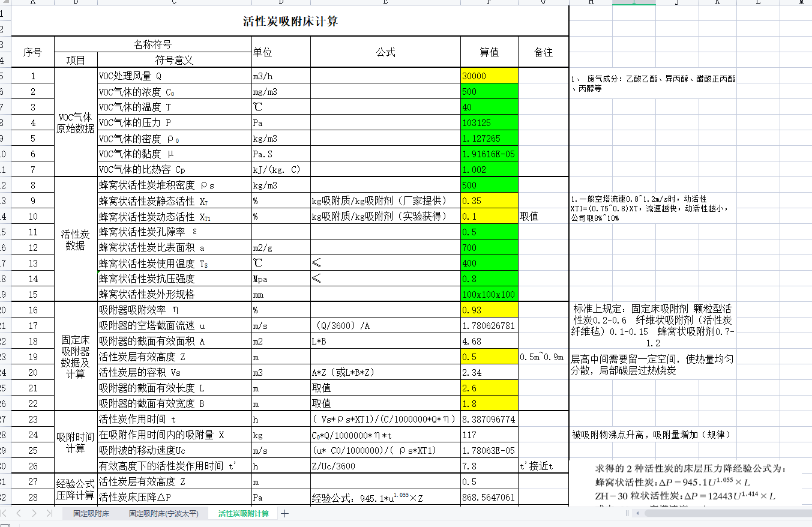Click the 0.5m~0.9m remark cell
The image size is (812, 527).
click(x=543, y=357)
